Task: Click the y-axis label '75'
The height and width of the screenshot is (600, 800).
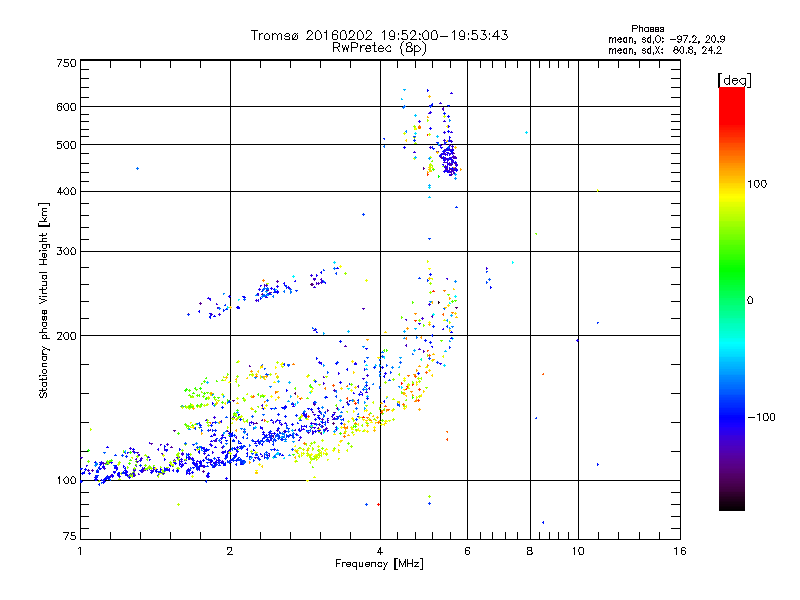Action: point(70,536)
